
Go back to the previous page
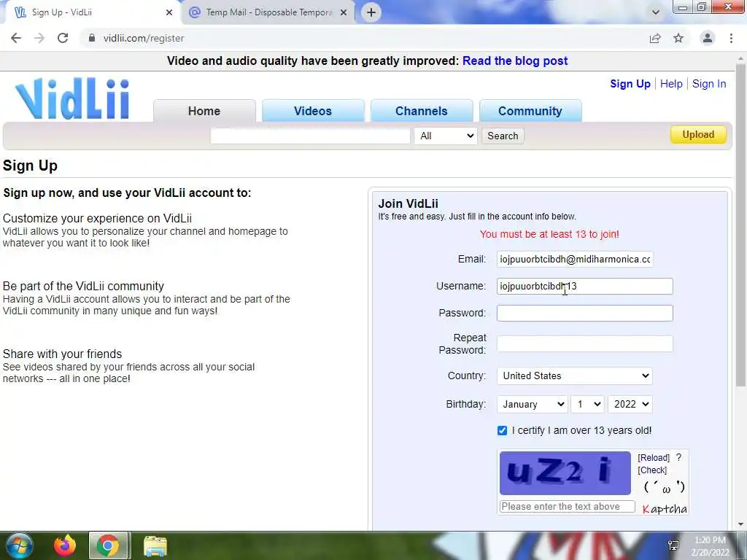pyautogui.click(x=16, y=38)
